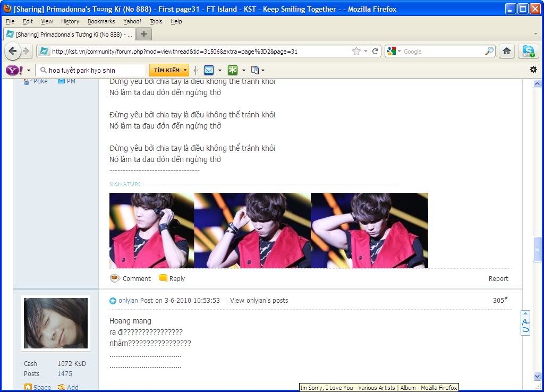Viewport: 544px width, 392px height.
Task: Click in the URL address field
Action: pos(200,52)
